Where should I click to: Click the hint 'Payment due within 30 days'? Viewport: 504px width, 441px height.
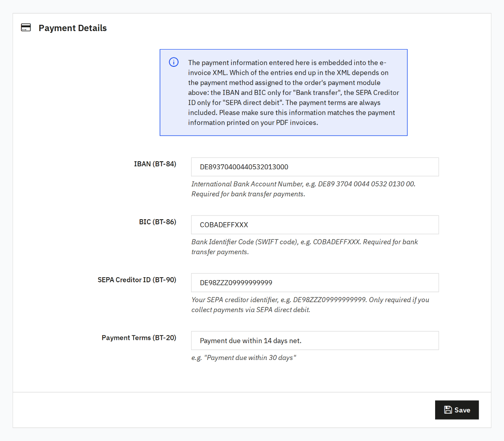pyautogui.click(x=244, y=358)
